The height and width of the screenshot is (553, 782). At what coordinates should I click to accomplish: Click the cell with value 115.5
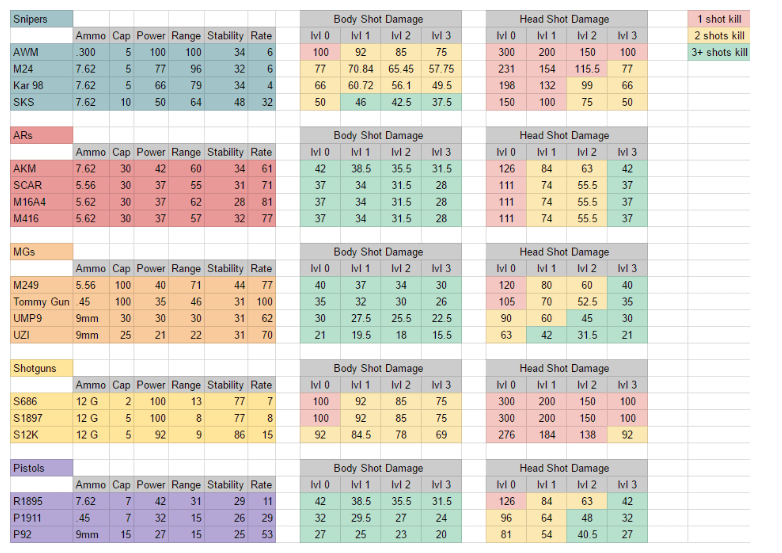[587, 68]
